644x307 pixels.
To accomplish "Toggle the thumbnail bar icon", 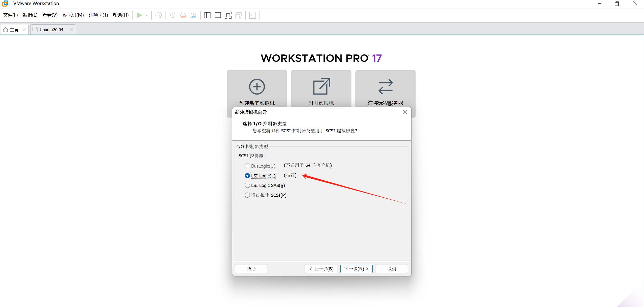I will [218, 15].
